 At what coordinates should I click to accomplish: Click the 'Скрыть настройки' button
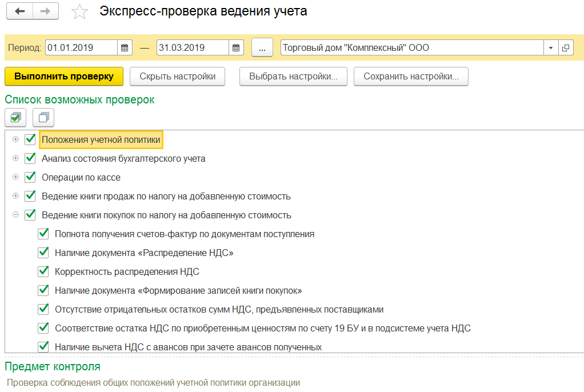coord(178,76)
